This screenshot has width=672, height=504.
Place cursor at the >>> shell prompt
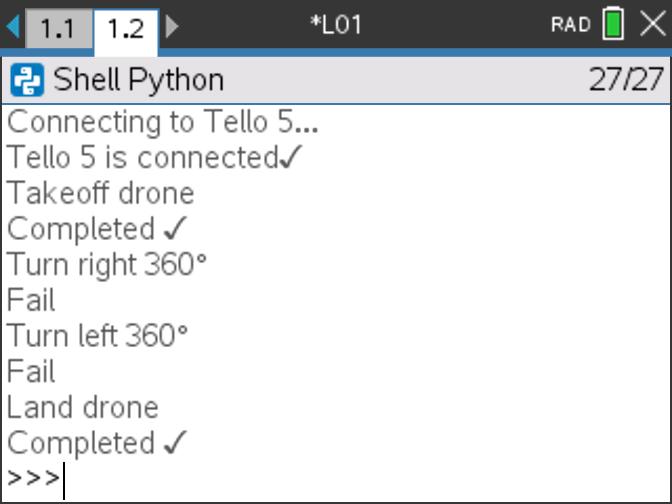click(x=33, y=477)
